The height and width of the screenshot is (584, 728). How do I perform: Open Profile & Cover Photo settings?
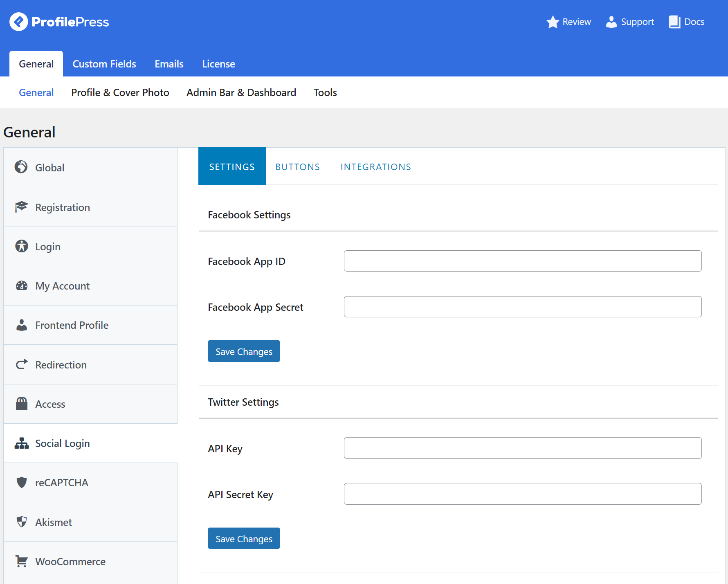tap(120, 92)
